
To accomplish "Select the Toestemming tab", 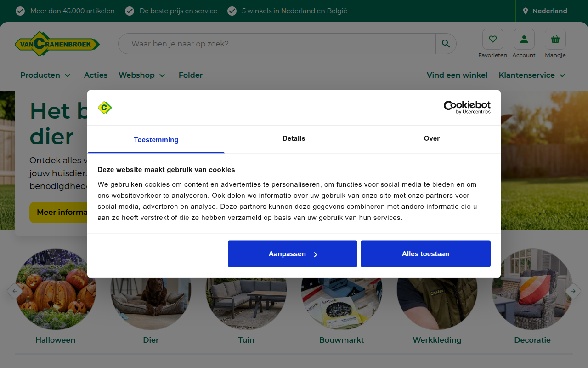I will click(156, 139).
